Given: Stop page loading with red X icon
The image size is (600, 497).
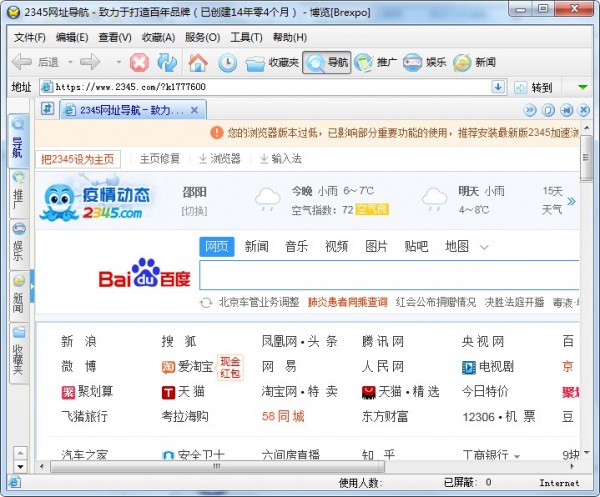Looking at the screenshot, I should 139,62.
